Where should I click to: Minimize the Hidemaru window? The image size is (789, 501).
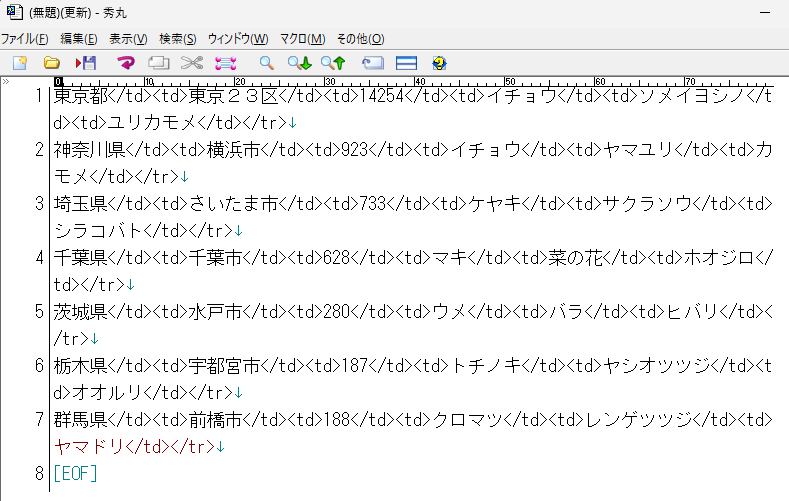765,12
